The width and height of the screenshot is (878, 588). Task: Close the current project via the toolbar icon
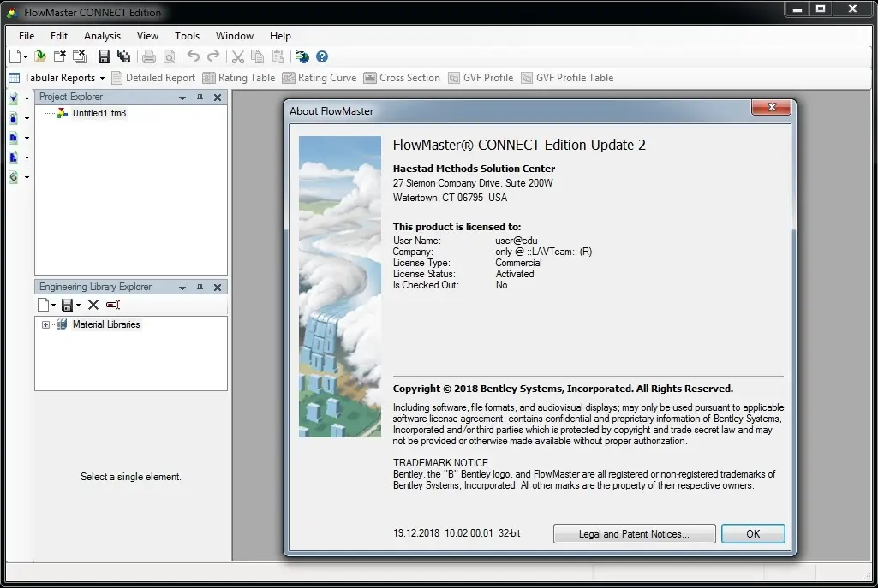click(x=59, y=56)
